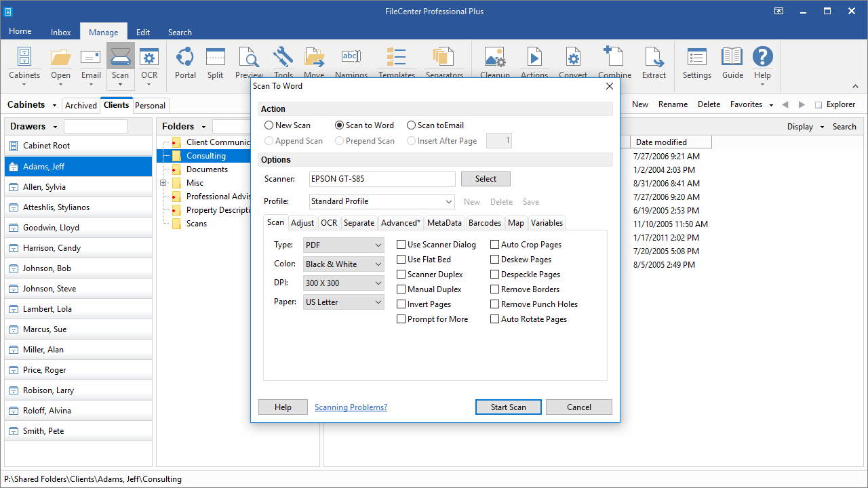Open the Scanning Problems? link

coord(351,407)
